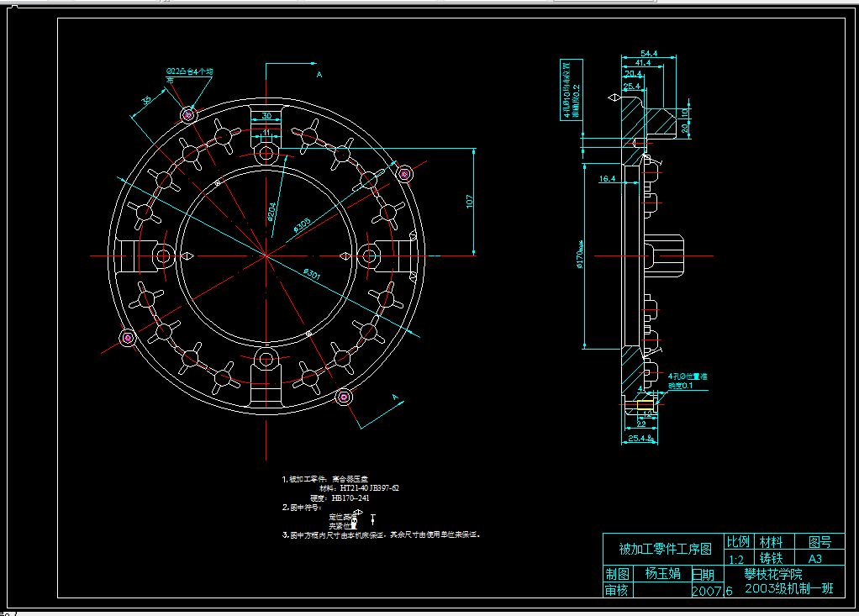Click the 定位基准 legend text
This screenshot has height=616, width=859.
coord(342,516)
